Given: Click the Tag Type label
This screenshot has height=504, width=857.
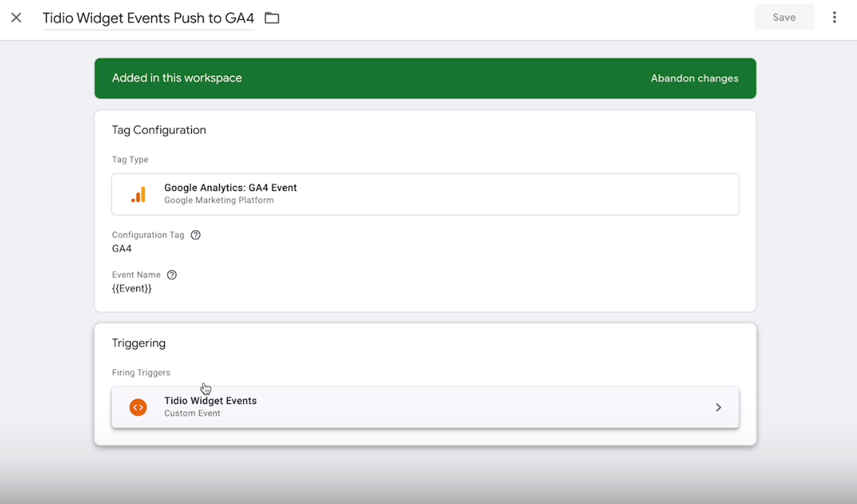Looking at the screenshot, I should tap(130, 160).
